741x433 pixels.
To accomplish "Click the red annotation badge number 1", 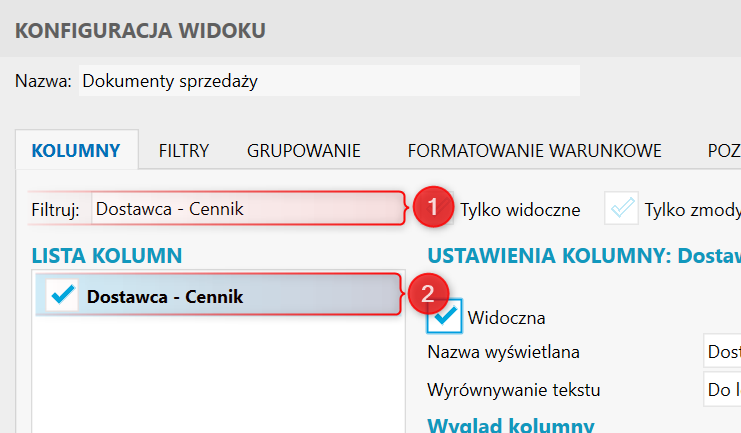I will (x=432, y=208).
